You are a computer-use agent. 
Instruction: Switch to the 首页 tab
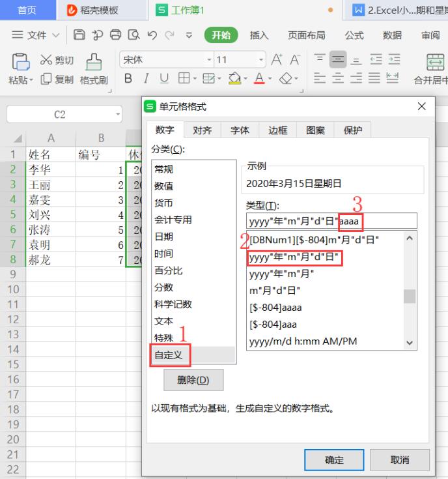pos(27,10)
